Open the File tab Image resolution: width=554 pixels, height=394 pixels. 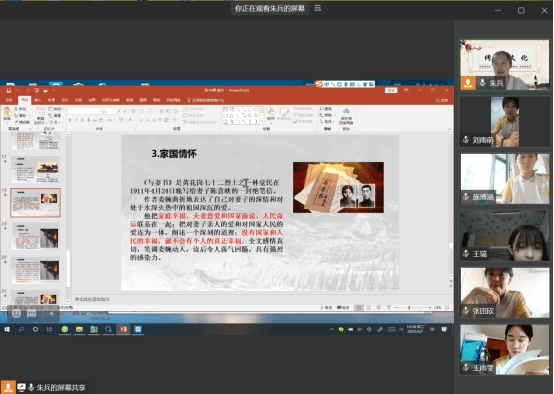tap(9, 100)
